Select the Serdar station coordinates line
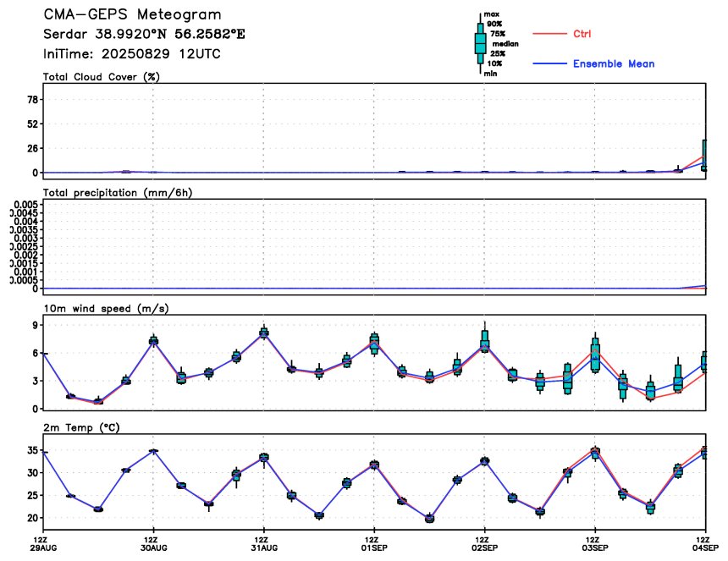728x561 pixels. click(144, 35)
